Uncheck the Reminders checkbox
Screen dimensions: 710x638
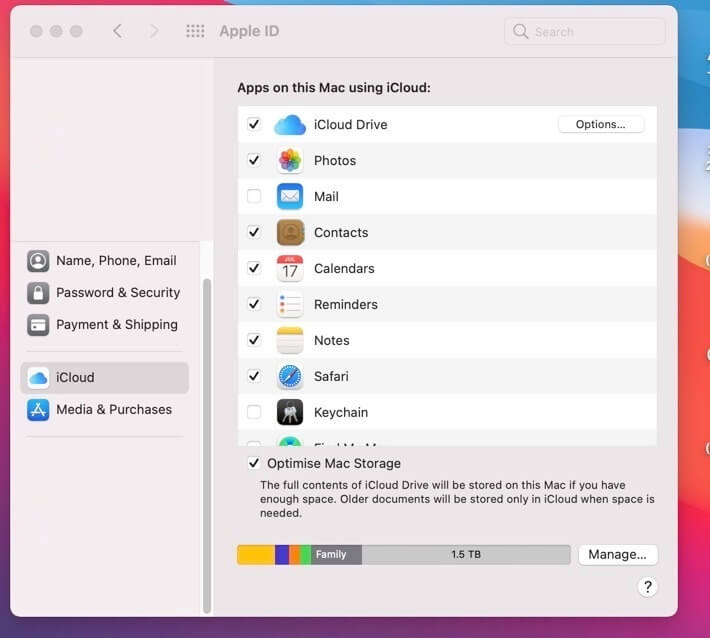(254, 304)
